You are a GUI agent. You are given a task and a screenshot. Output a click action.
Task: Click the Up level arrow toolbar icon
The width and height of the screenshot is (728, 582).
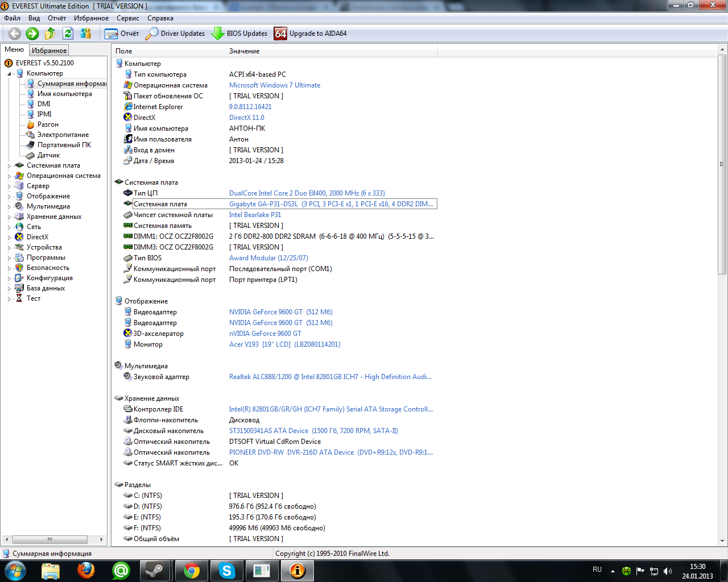(50, 34)
